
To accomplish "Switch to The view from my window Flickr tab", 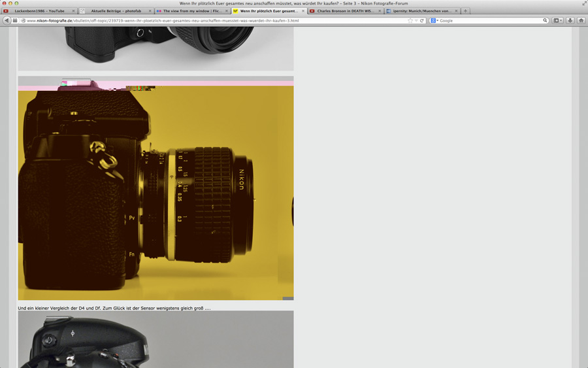I will point(192,11).
